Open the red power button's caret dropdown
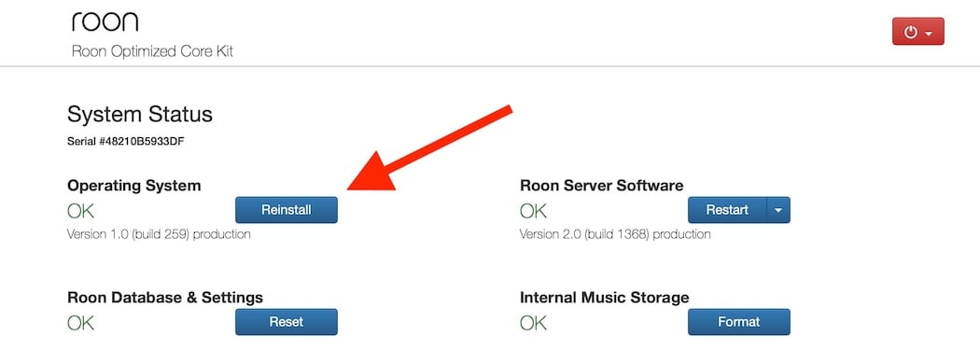 pos(929,33)
